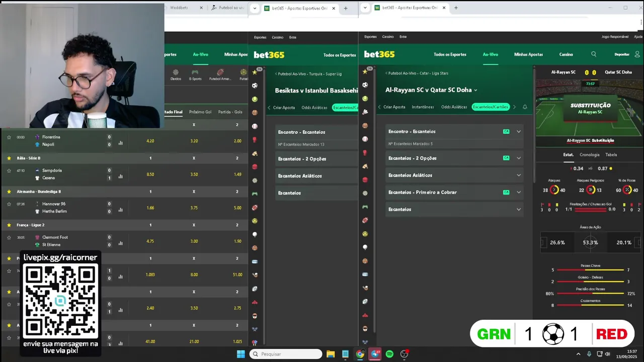Select soccer ball icon in Besiktas window sidebar
644x362 pixels.
click(x=255, y=85)
